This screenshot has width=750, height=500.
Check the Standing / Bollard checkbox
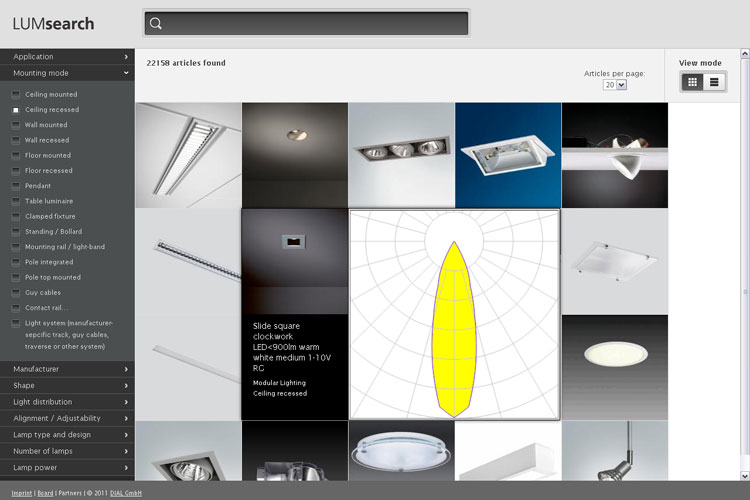tap(16, 232)
